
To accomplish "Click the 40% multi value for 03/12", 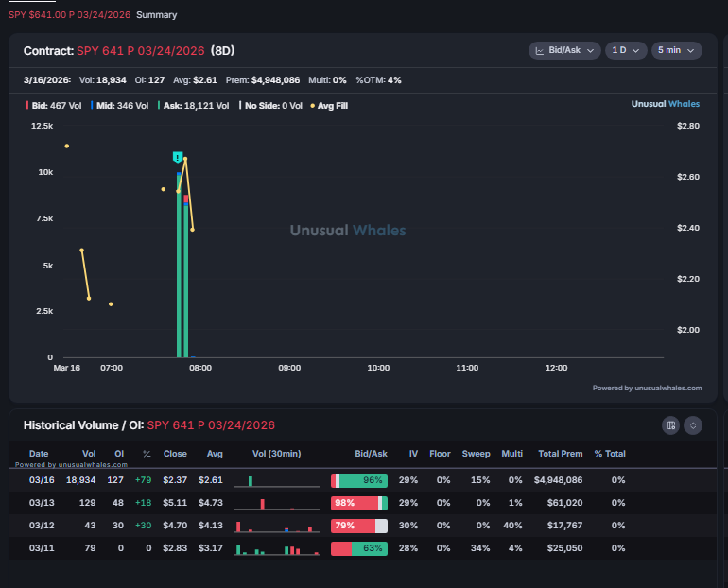I will (512, 526).
